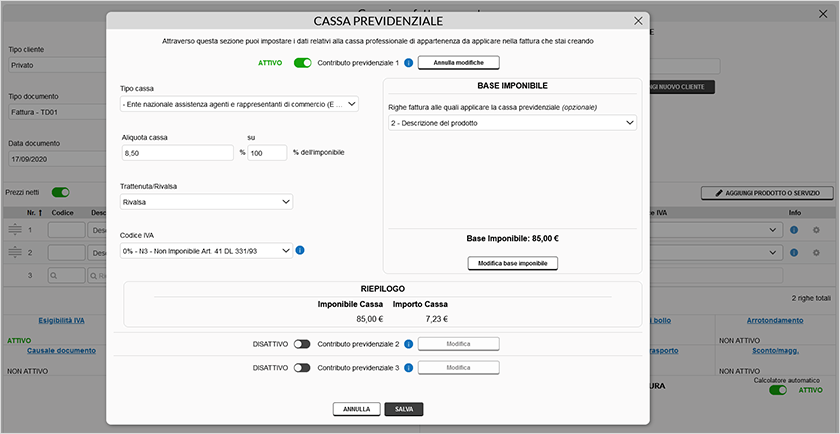This screenshot has width=840, height=434.
Task: Click the Data documento field
Action: 57,159
